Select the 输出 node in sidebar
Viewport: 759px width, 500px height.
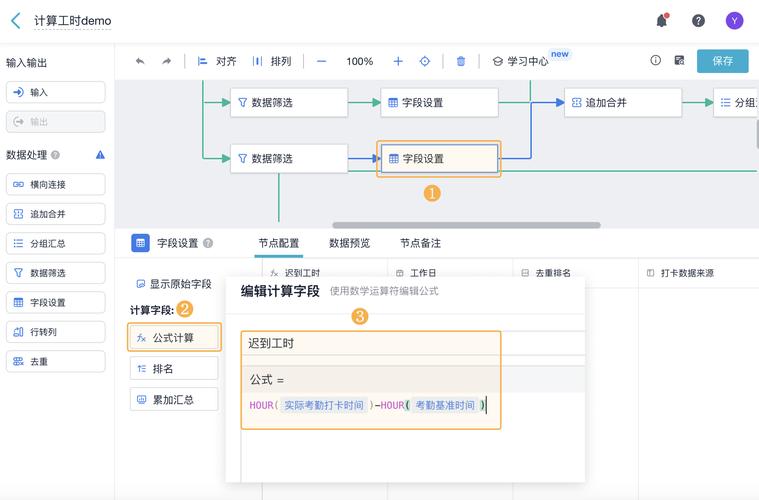tap(56, 121)
